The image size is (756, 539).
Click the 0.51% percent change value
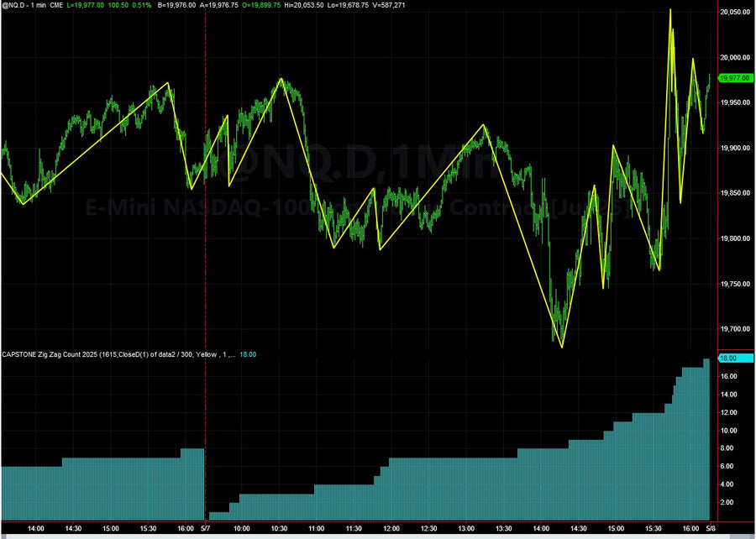142,5
